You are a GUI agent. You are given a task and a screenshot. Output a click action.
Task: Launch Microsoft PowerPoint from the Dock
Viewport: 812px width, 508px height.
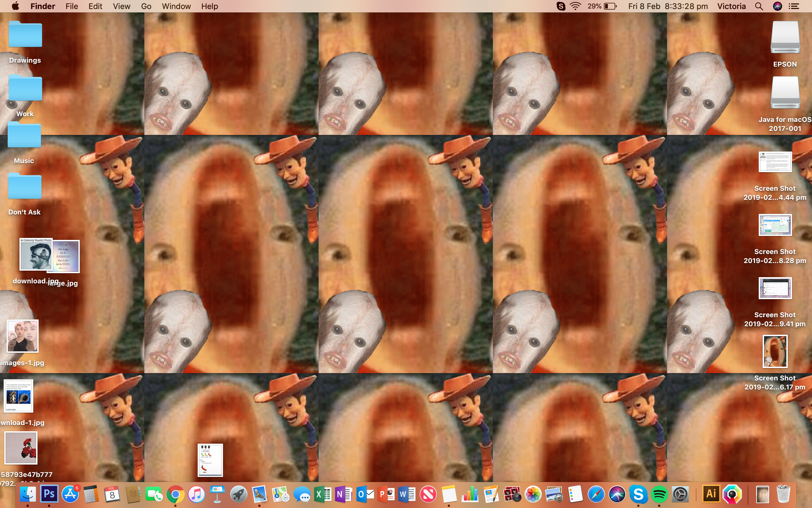(386, 494)
